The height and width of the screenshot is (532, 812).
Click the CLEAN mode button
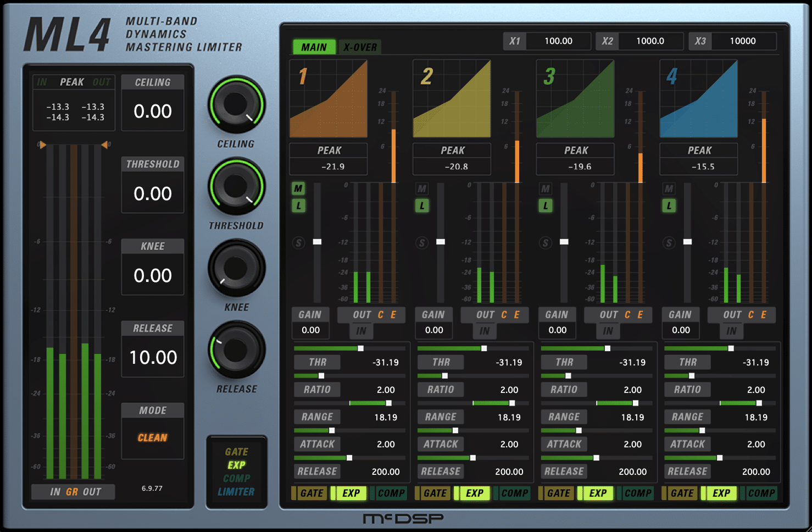[x=152, y=437]
